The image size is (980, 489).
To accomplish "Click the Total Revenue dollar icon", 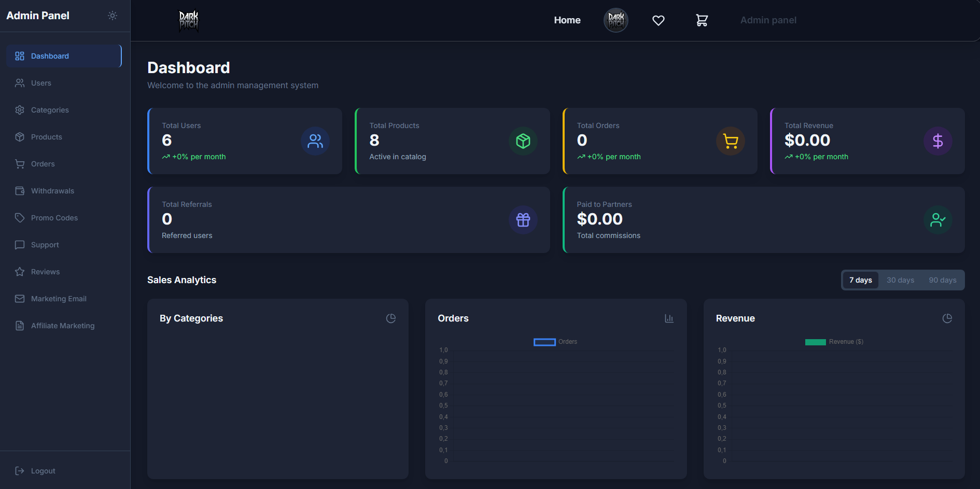I will pos(938,141).
